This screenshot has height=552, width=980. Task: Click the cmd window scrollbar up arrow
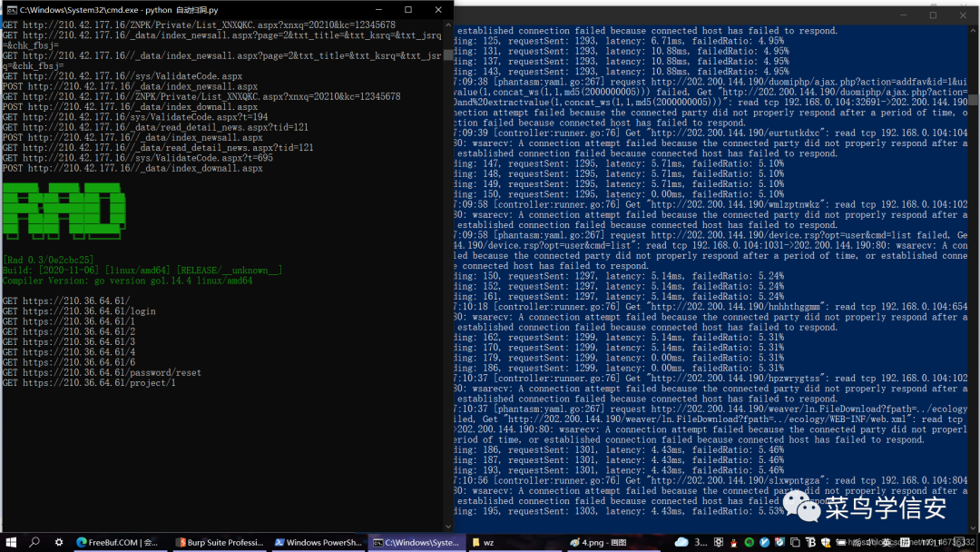[447, 25]
